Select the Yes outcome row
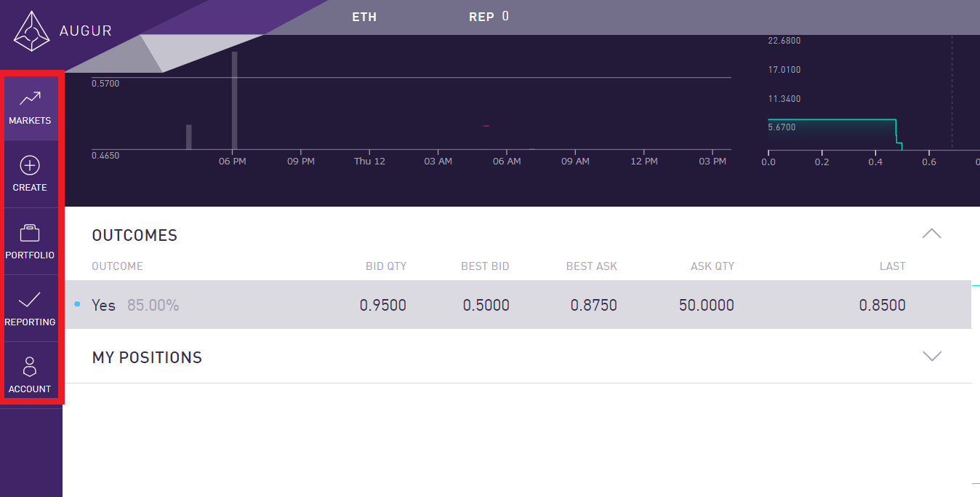Image resolution: width=980 pixels, height=497 pixels. click(x=518, y=305)
